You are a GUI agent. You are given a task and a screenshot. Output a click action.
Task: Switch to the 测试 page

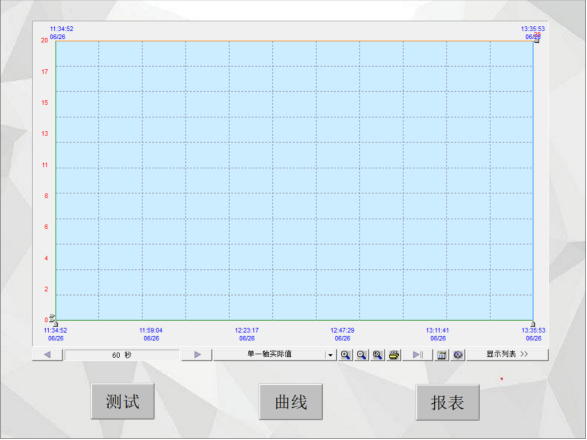[123, 401]
